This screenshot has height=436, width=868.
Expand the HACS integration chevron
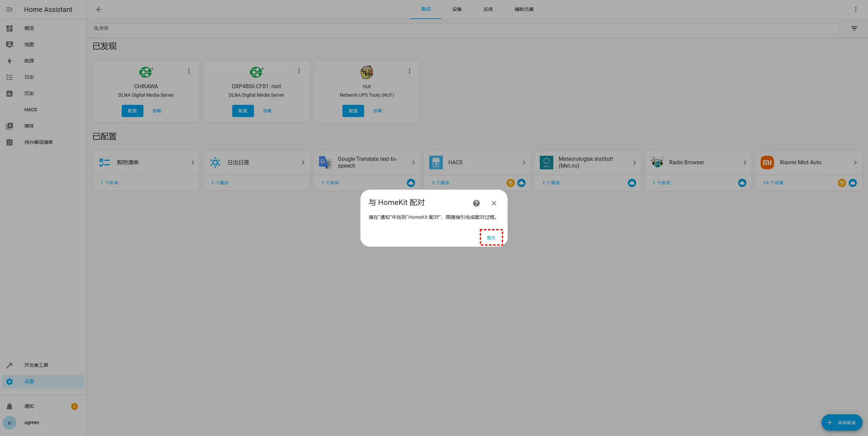click(524, 163)
